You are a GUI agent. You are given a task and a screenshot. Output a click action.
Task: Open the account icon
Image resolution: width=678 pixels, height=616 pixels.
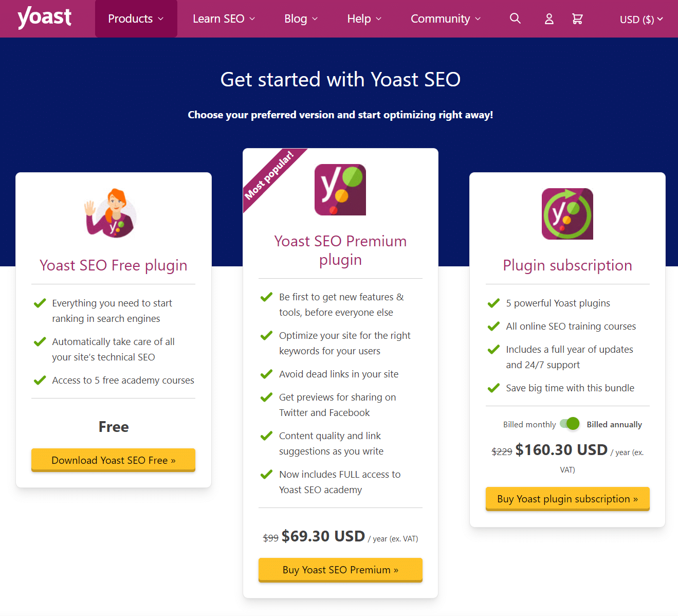tap(548, 19)
